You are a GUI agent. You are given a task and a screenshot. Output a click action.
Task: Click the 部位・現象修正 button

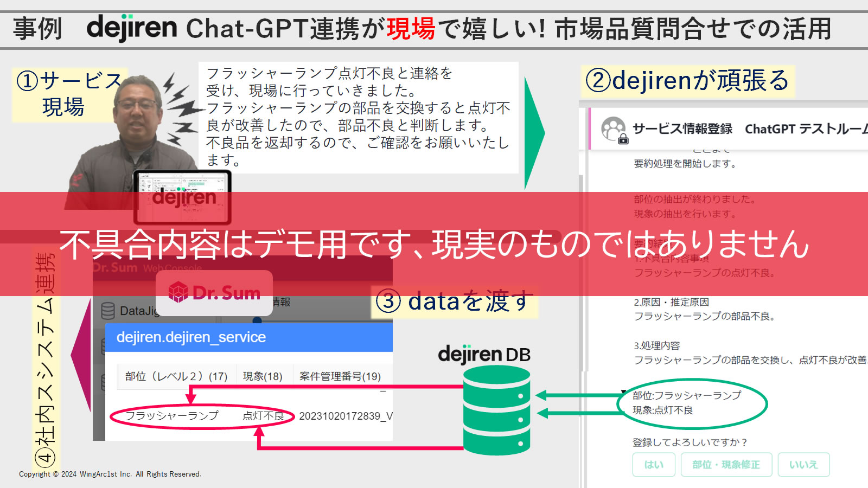tap(726, 465)
